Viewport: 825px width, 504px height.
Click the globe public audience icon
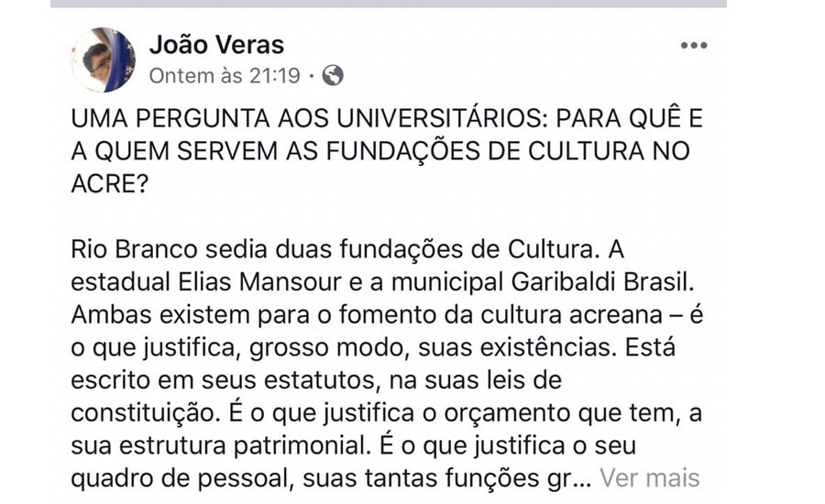333,76
